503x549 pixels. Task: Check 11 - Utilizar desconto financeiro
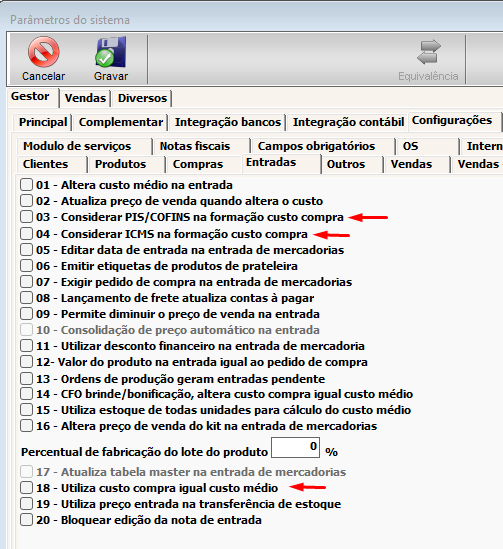pos(26,346)
